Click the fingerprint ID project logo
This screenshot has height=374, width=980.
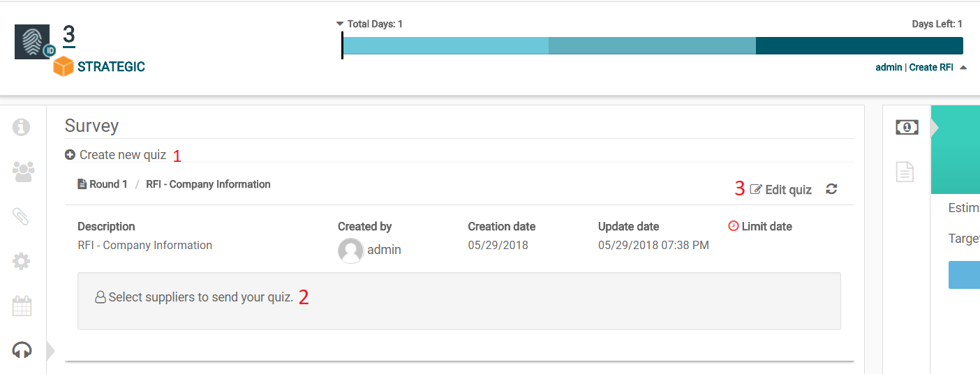[x=33, y=42]
